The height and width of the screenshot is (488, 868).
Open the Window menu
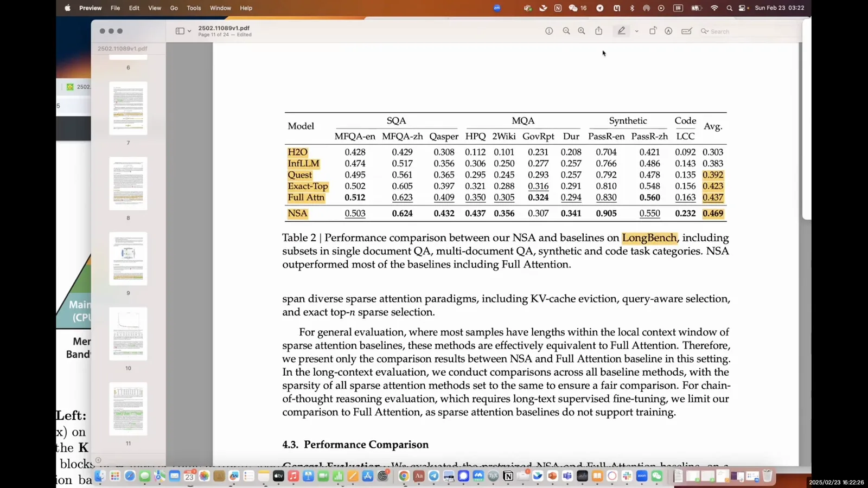click(x=220, y=8)
